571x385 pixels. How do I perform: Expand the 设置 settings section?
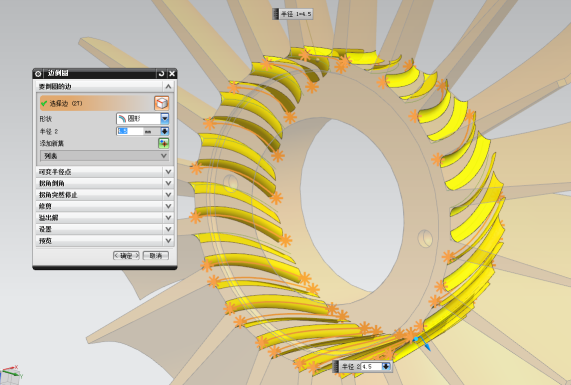105,229
